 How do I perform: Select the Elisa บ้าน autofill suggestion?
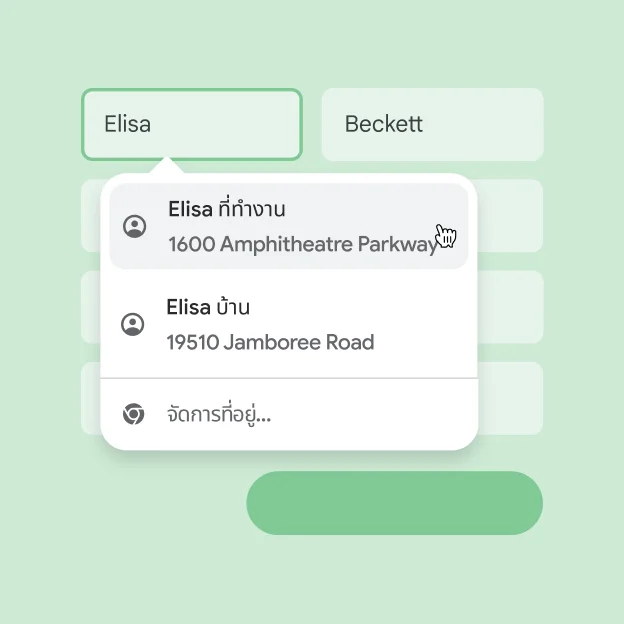pos(288,324)
